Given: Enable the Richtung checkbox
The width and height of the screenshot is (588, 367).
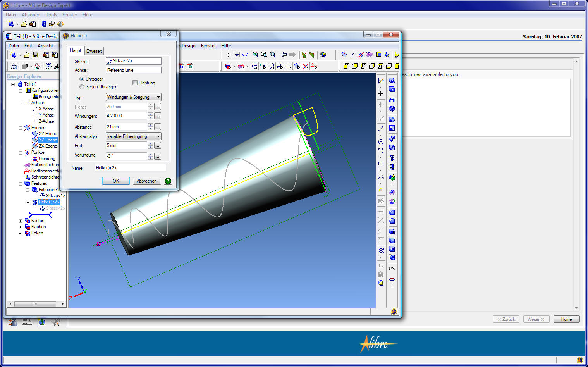Looking at the screenshot, I should (x=135, y=83).
